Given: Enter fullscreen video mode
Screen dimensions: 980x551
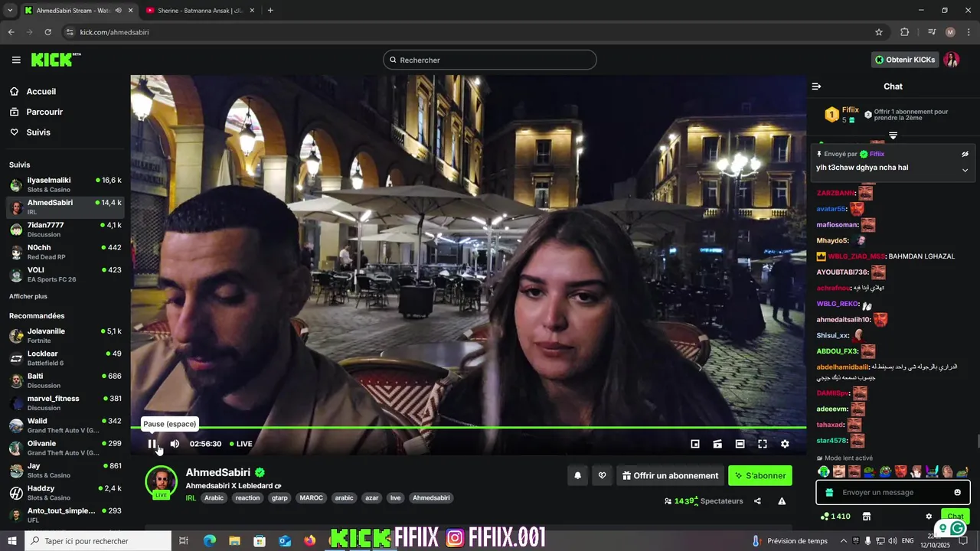Looking at the screenshot, I should click(763, 444).
